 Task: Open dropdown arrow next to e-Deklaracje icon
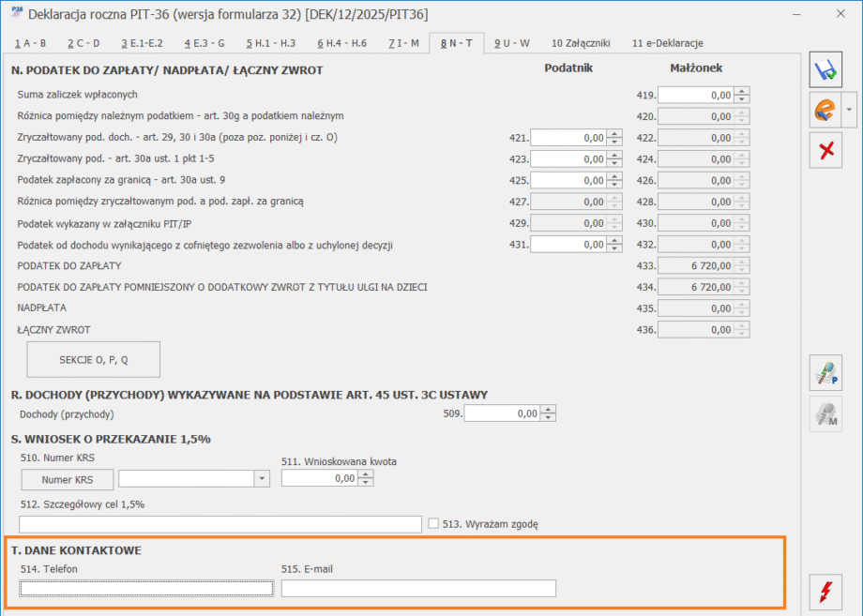[849, 110]
